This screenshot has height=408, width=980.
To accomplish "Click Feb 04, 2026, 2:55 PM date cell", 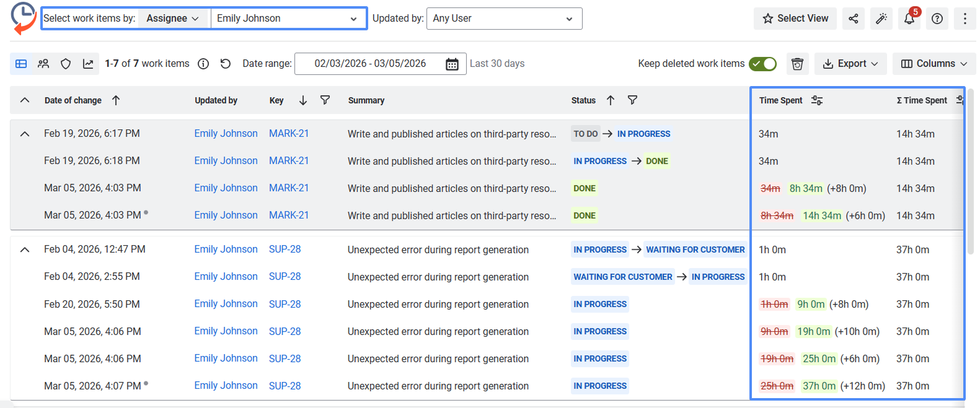I will pyautogui.click(x=92, y=277).
